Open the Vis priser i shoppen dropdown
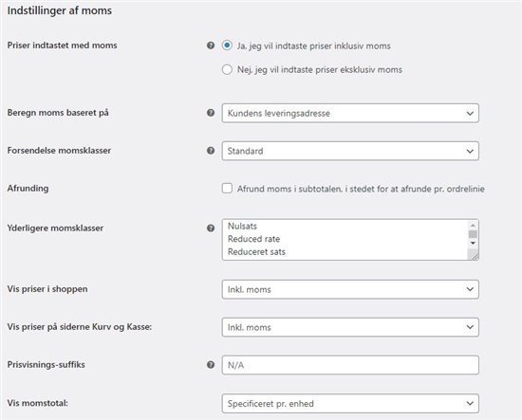This screenshot has width=522, height=420. (350, 289)
